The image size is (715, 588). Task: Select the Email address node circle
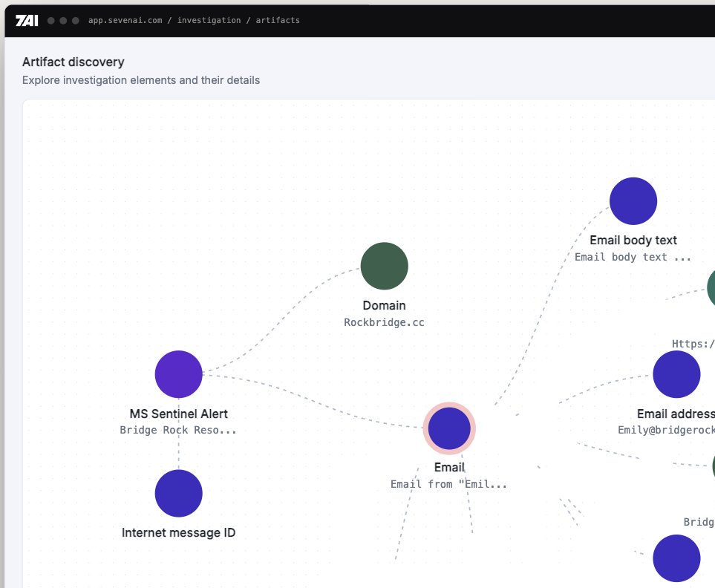tap(676, 374)
